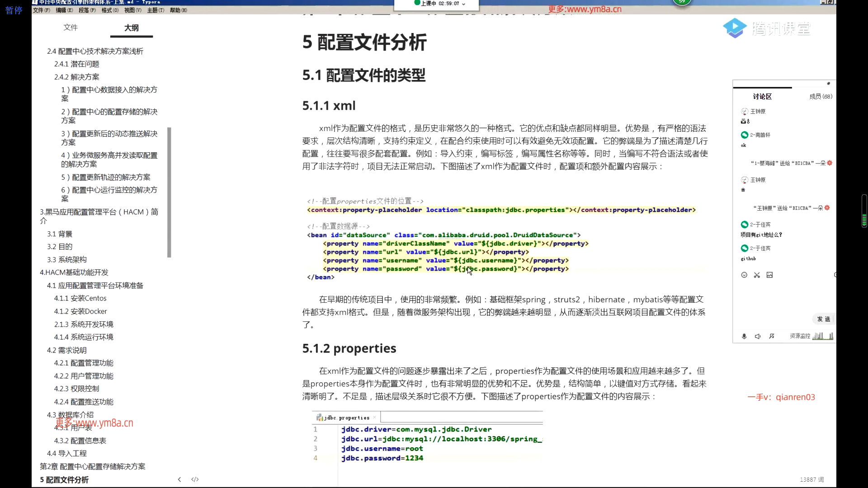Expand the 上课中 timer dropdown arrow

[463, 4]
